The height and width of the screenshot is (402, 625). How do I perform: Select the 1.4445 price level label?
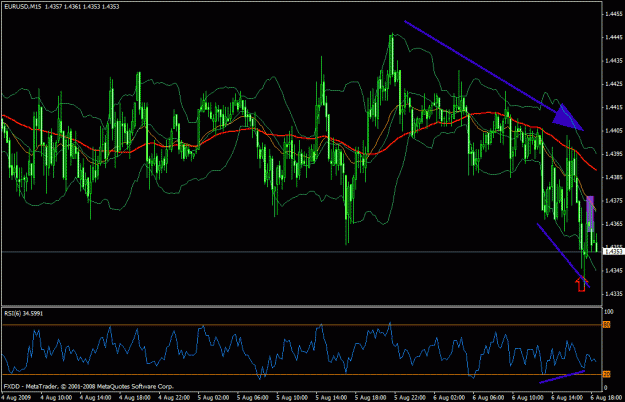coord(613,37)
